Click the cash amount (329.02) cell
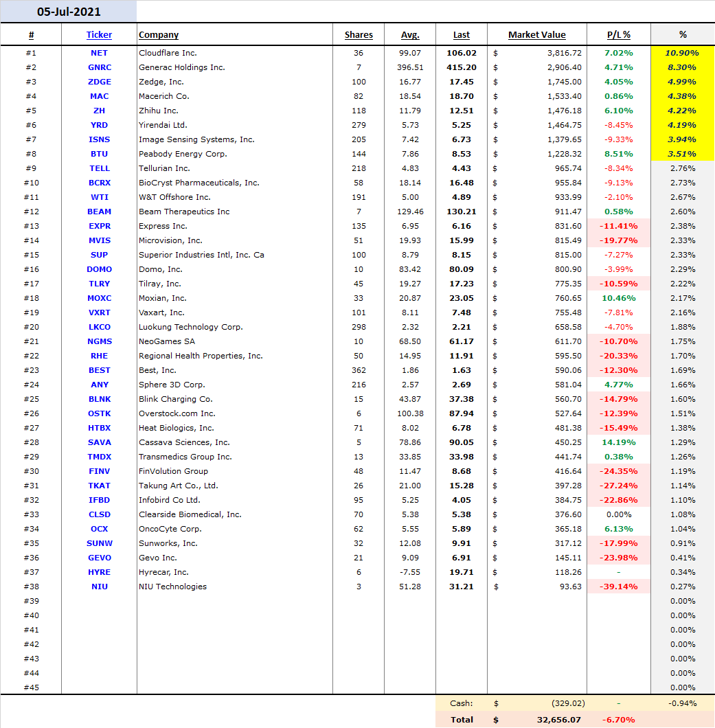 coord(536,703)
